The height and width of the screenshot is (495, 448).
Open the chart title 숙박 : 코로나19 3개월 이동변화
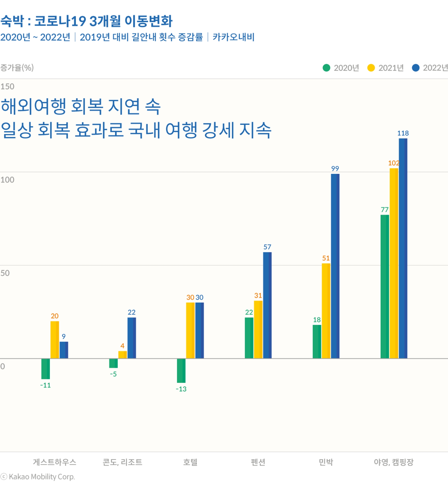(x=87, y=21)
